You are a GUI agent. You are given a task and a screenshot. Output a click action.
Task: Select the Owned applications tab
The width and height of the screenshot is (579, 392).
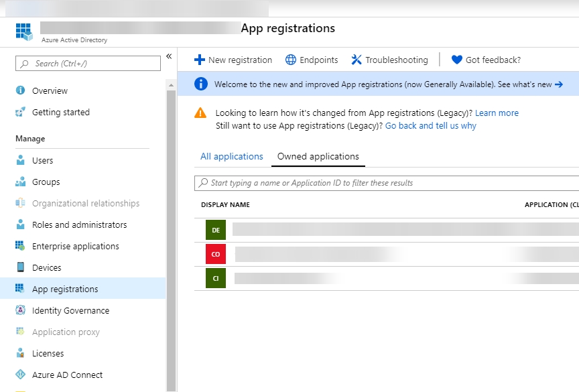(318, 157)
